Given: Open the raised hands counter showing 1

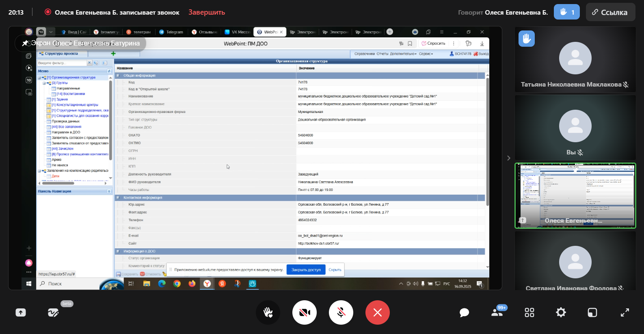Looking at the screenshot, I should 566,12.
